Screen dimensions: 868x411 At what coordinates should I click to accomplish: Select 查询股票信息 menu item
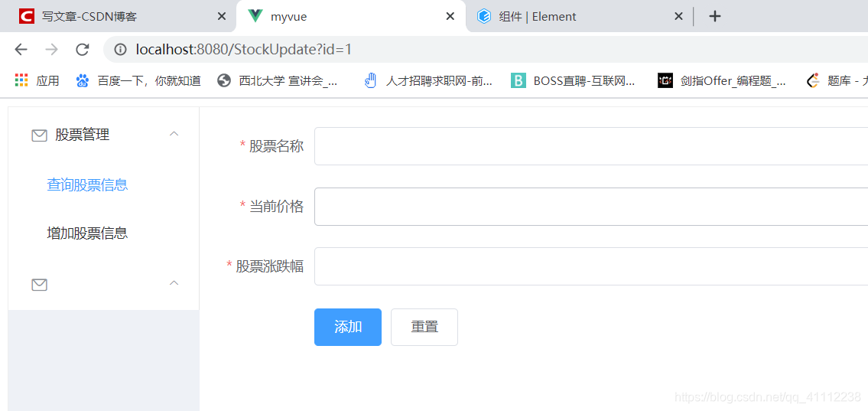[87, 185]
